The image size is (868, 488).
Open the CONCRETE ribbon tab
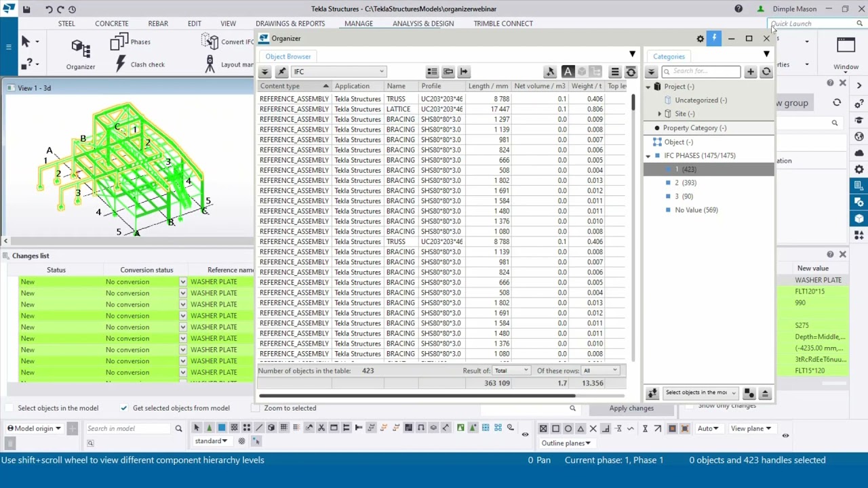(x=111, y=24)
